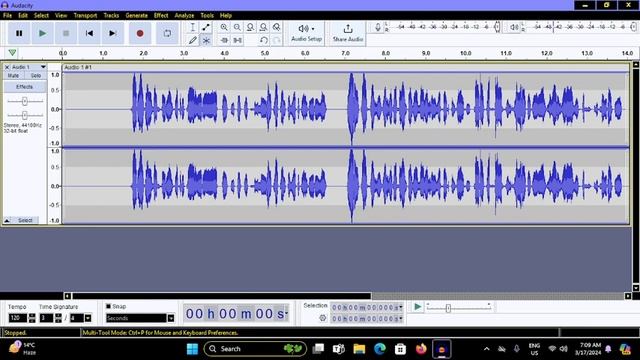
Task: Close Audio 1 track with X
Action: coord(7,67)
